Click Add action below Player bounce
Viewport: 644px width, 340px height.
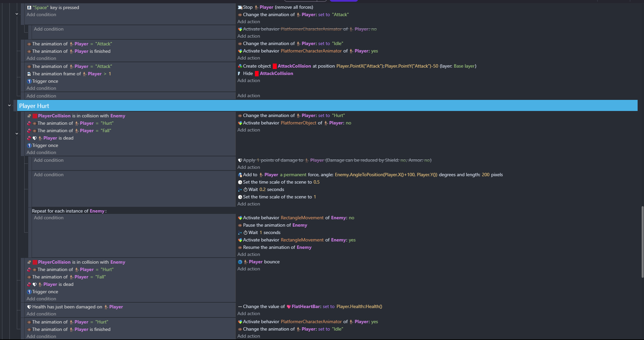[x=249, y=269]
